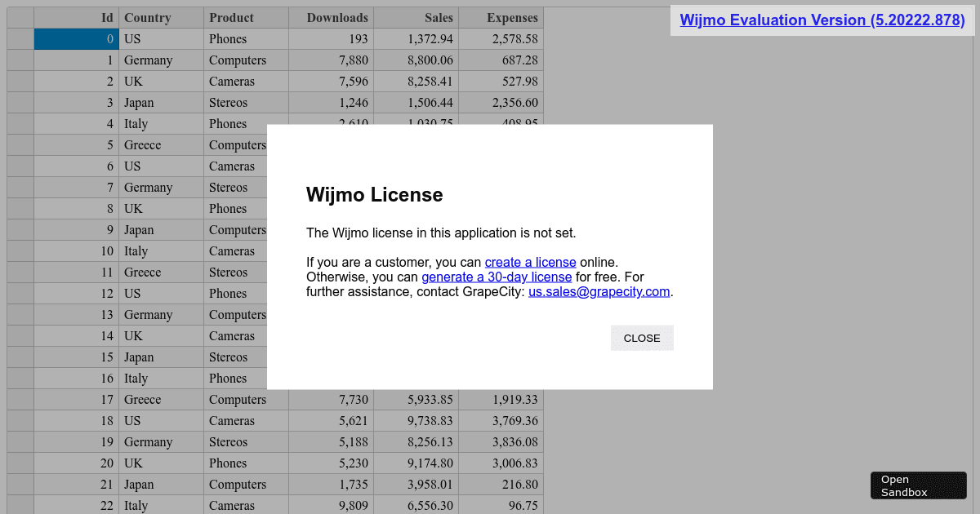The height and width of the screenshot is (514, 980).
Task: Email us.sales@grapecity.com link
Action: (599, 292)
